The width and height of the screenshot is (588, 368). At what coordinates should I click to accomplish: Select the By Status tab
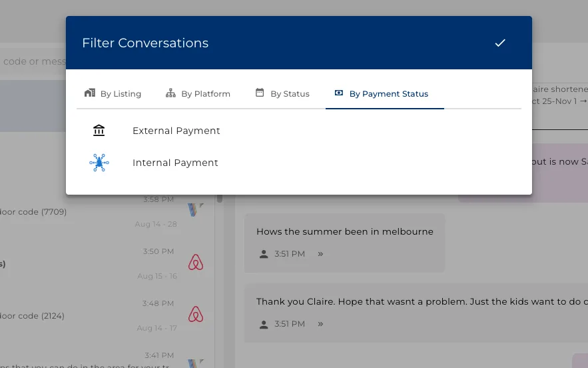pyautogui.click(x=282, y=93)
